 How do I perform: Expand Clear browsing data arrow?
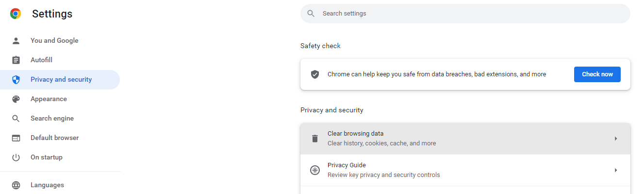(x=616, y=139)
